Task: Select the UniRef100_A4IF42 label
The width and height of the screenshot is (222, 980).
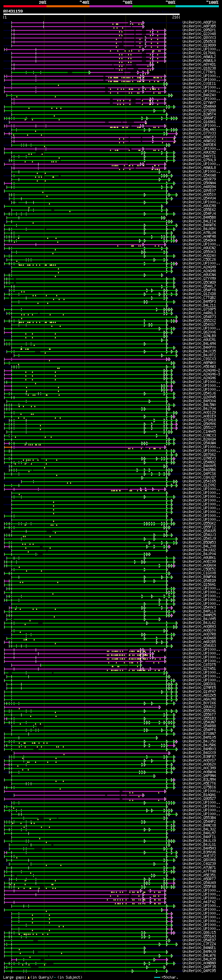Action: coord(199,902)
